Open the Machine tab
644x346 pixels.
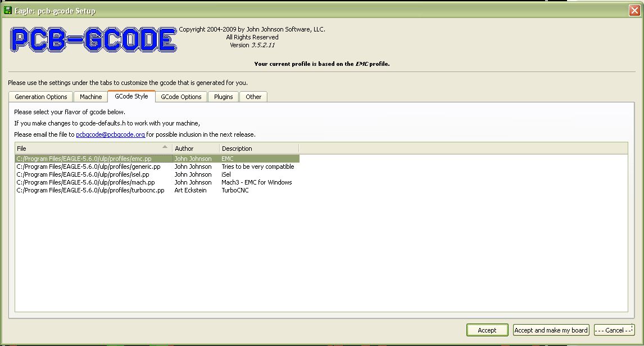coord(90,97)
